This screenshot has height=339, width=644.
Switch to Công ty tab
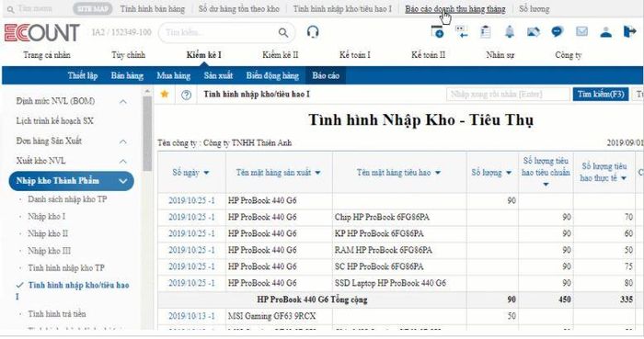tap(568, 55)
